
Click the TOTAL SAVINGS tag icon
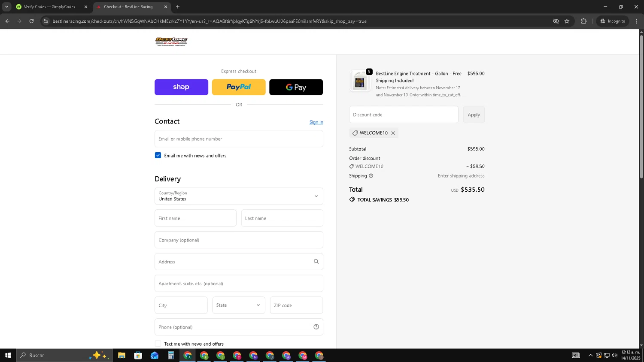point(352,199)
